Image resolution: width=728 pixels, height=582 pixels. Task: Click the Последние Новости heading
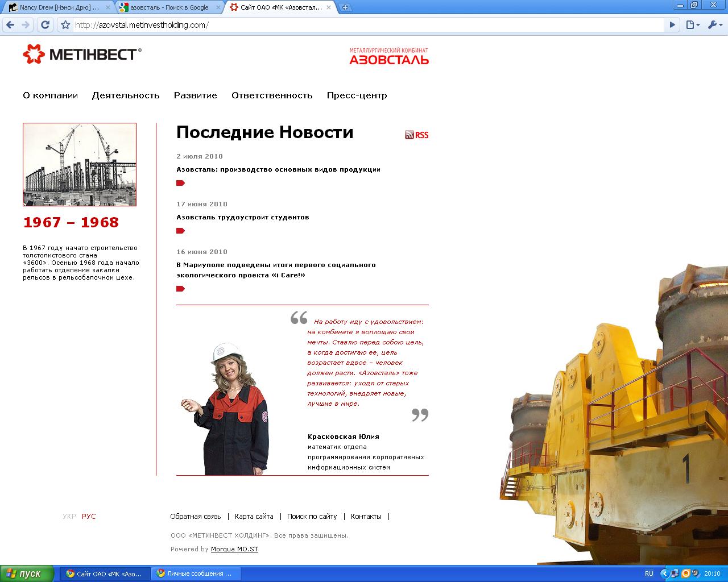click(x=265, y=132)
